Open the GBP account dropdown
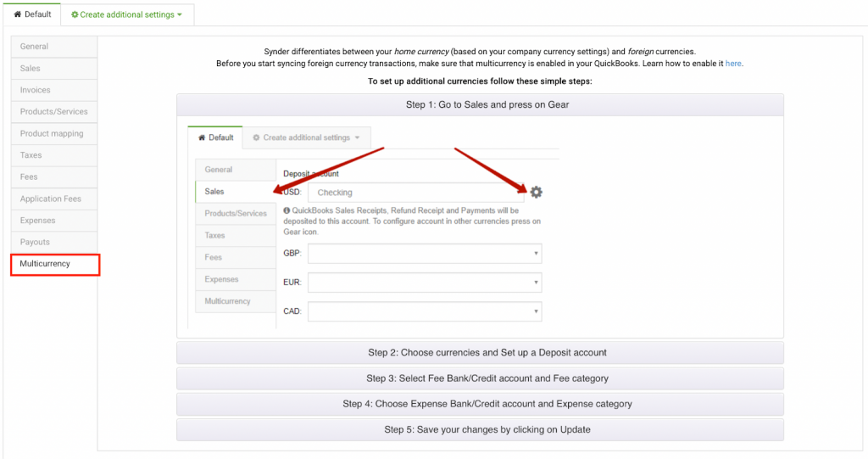Image resolution: width=868 pixels, height=459 pixels. (425, 254)
